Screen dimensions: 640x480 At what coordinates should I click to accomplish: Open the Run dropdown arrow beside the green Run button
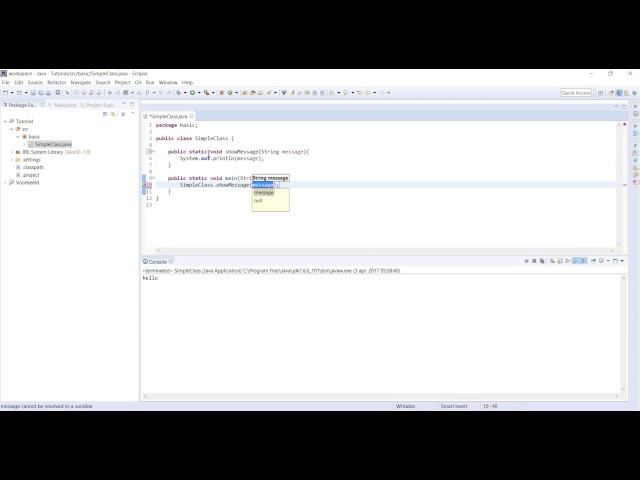coord(199,93)
